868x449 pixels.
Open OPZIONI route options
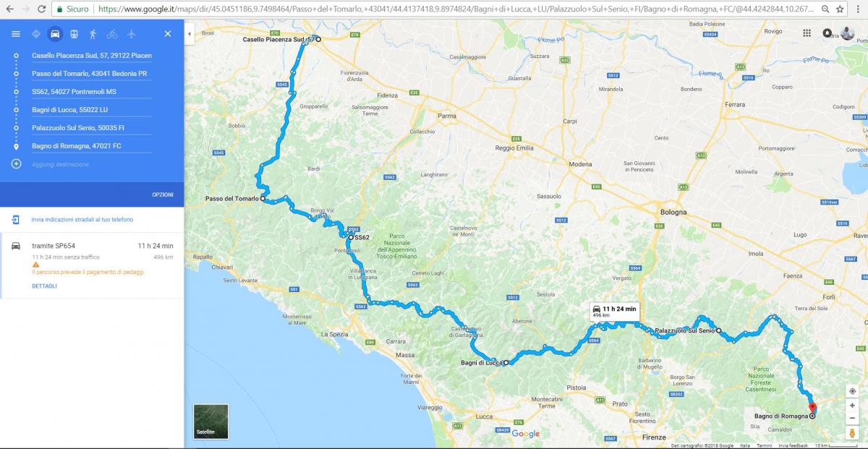(x=163, y=194)
